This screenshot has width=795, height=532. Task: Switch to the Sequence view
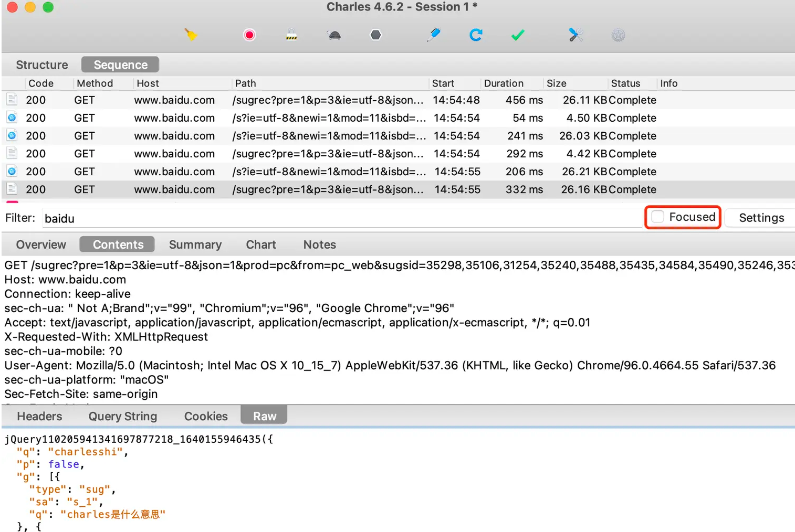click(x=120, y=65)
